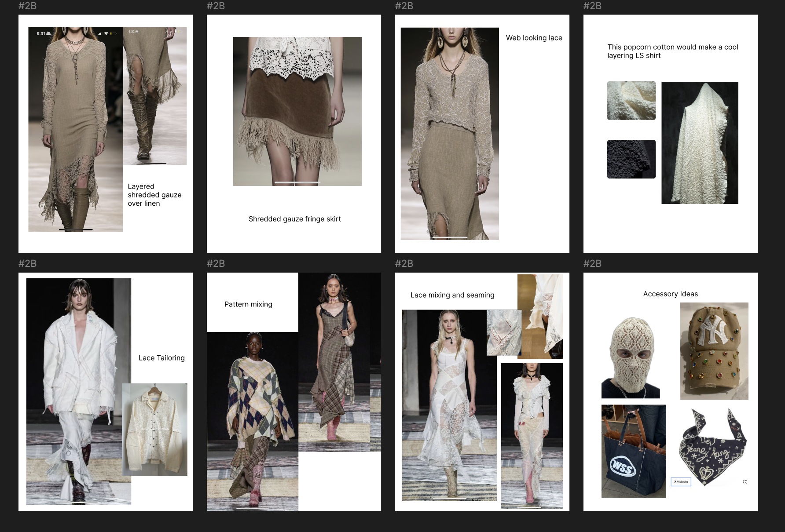Select the white lace hem detail photo

pyautogui.click(x=540, y=317)
